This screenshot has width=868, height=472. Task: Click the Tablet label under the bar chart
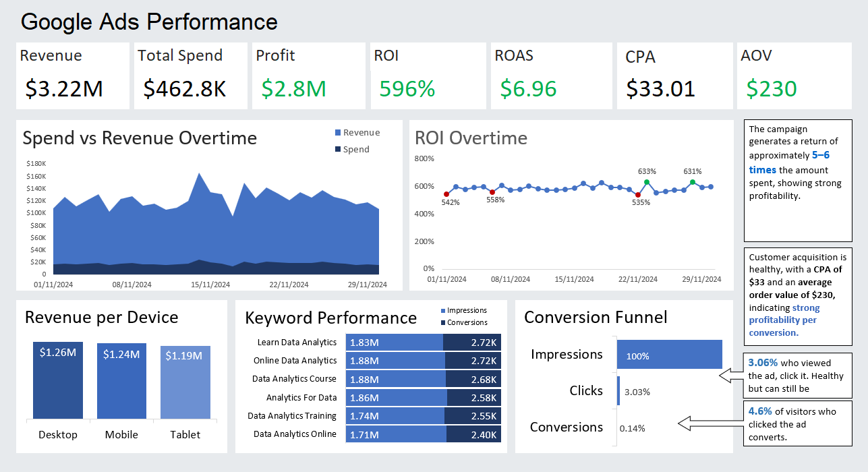point(185,435)
